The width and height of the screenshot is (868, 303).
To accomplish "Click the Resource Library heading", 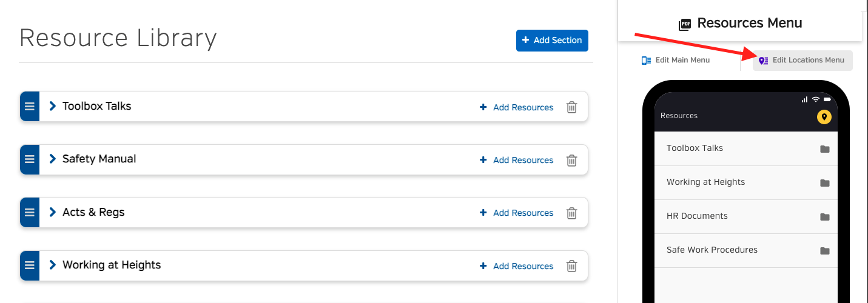I will point(118,38).
